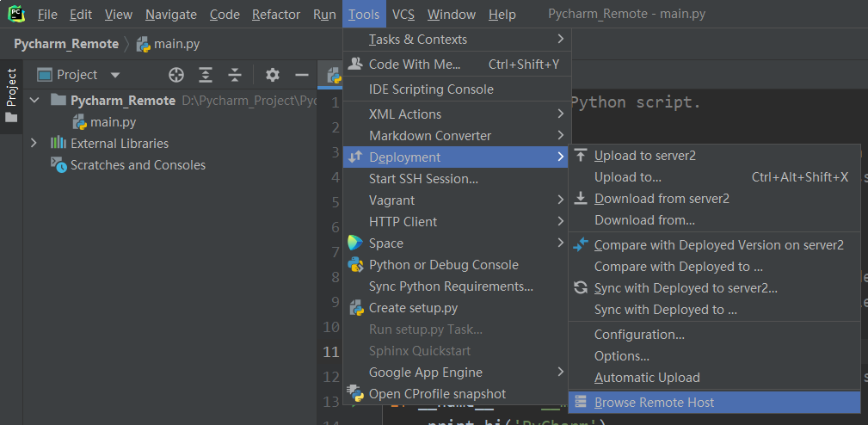868x425 pixels.
Task: Open the Help menu
Action: click(x=502, y=15)
